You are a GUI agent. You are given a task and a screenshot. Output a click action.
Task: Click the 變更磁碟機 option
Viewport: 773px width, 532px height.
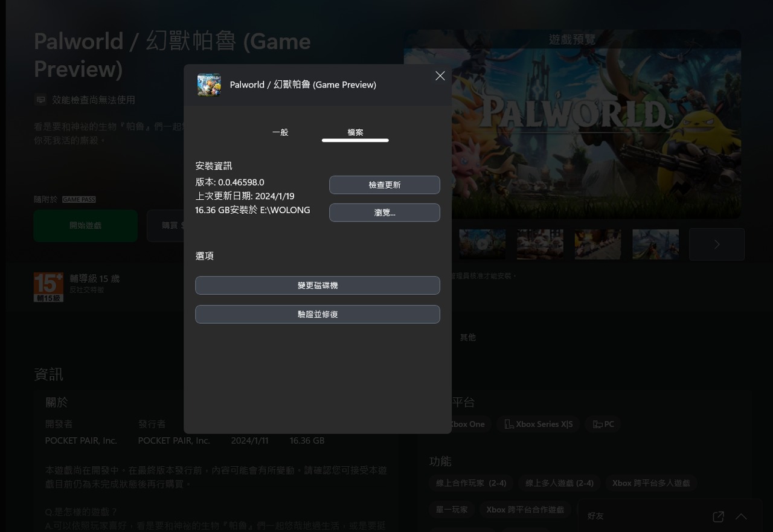pos(317,285)
